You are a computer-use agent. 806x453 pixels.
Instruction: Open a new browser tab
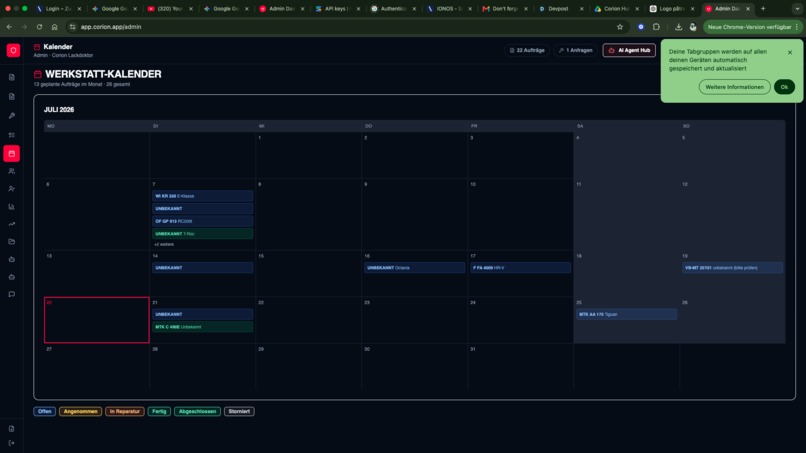coord(763,9)
